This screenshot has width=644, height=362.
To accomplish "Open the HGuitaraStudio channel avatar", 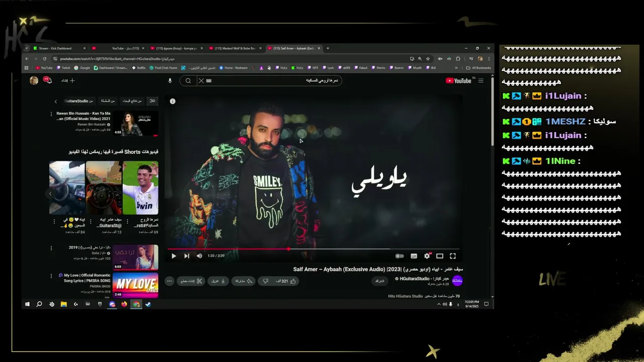I will [457, 281].
